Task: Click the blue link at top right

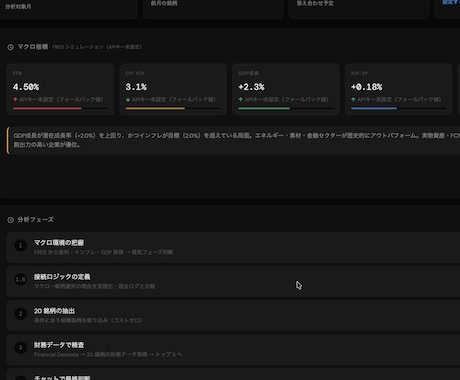Action: [451, 3]
